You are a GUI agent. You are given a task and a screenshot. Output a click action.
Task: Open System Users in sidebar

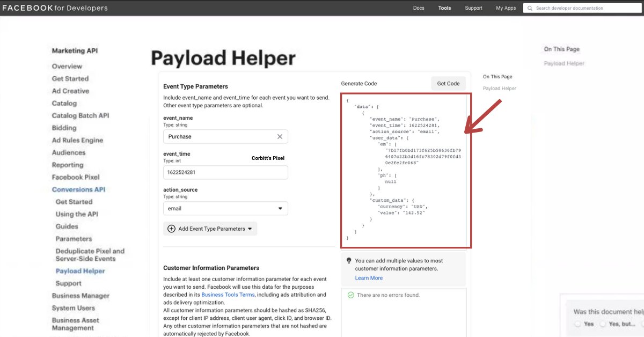74,309
